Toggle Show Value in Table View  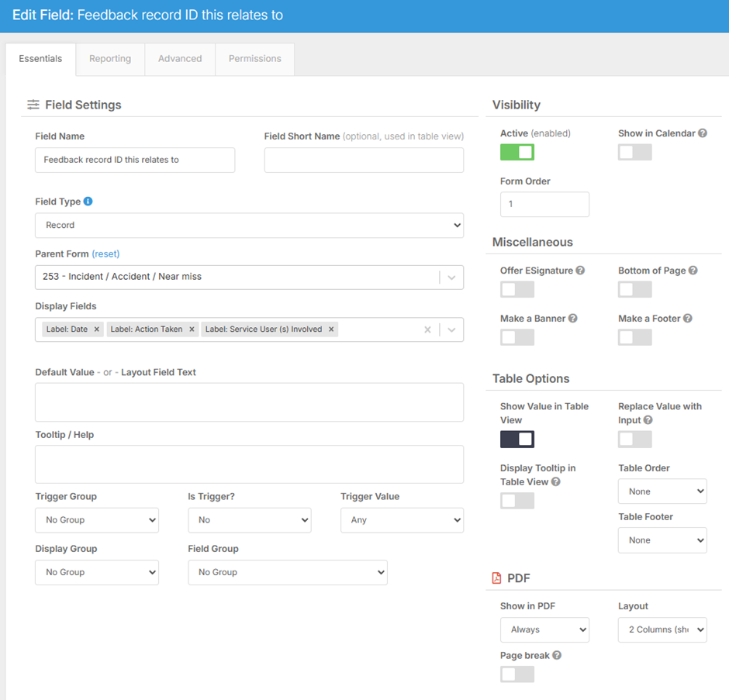517,440
